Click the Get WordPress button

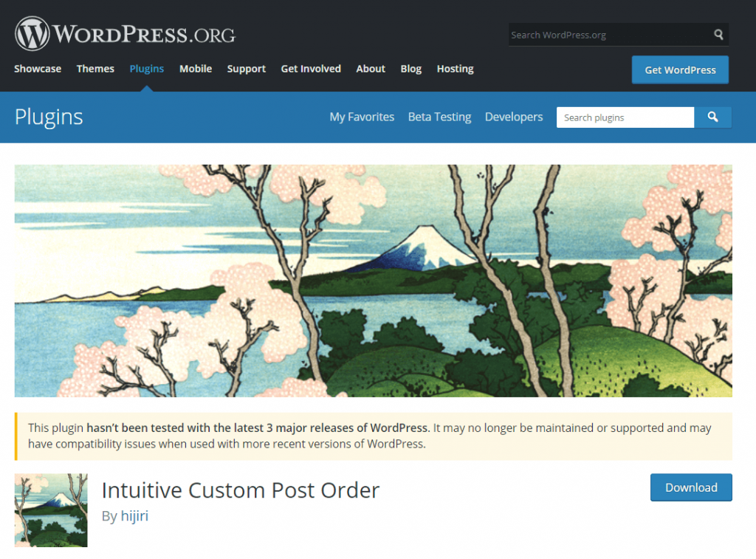(680, 70)
